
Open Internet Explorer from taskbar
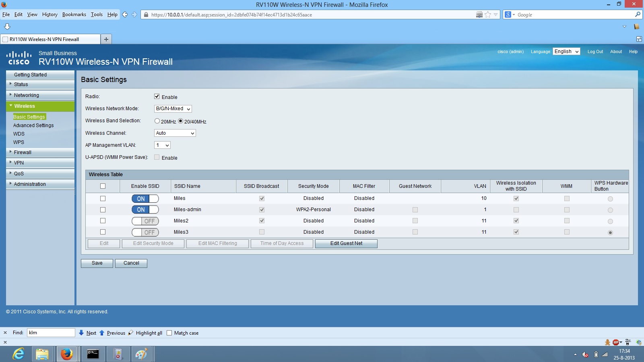coord(19,354)
